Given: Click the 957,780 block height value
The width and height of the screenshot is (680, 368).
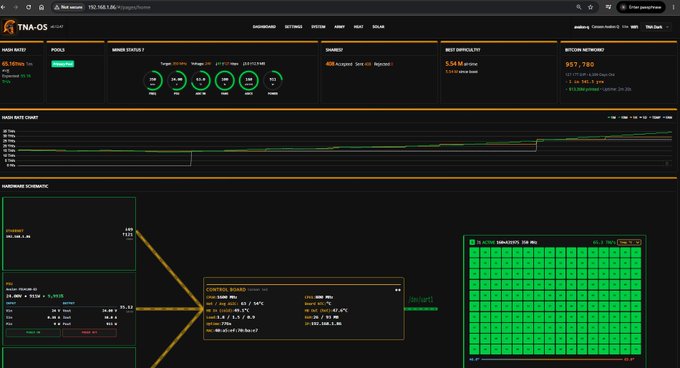Looking at the screenshot, I should (580, 65).
